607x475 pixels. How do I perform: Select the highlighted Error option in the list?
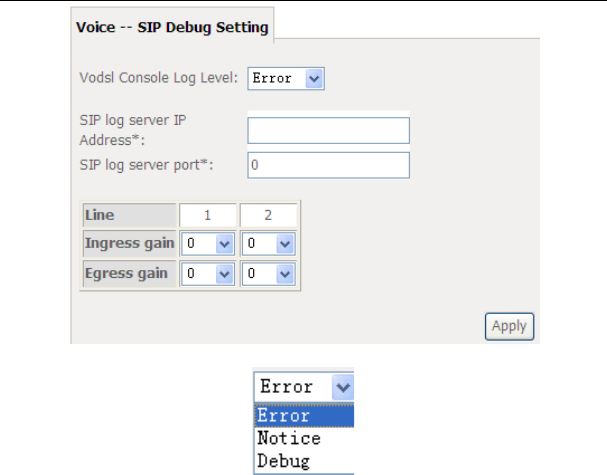click(x=284, y=415)
